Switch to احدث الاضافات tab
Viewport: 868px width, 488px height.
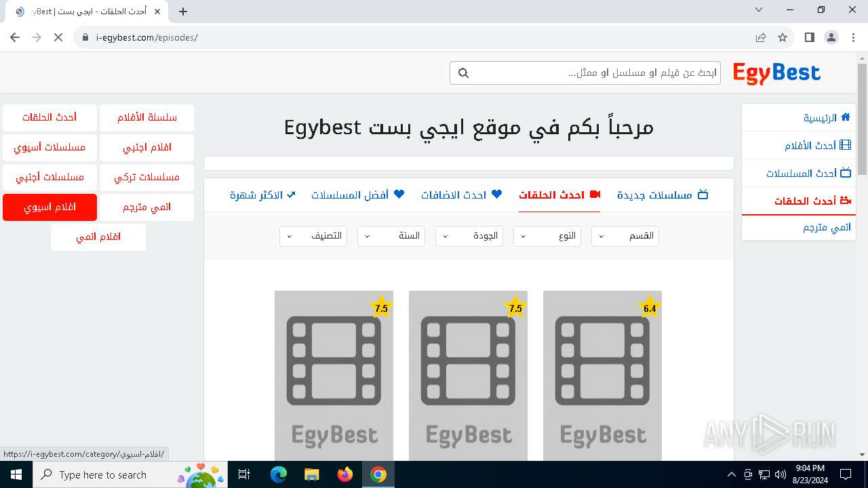point(462,195)
